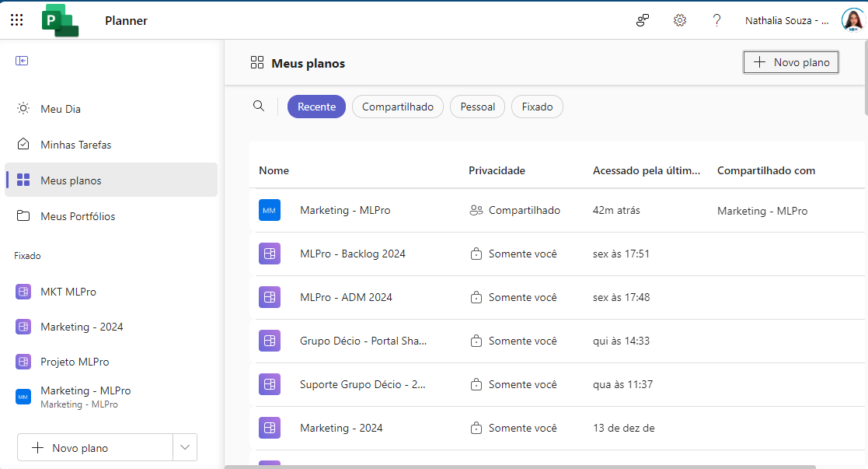This screenshot has width=868, height=469.
Task: Click the MM icon of Marketing - MLPro row
Action: [x=270, y=210]
